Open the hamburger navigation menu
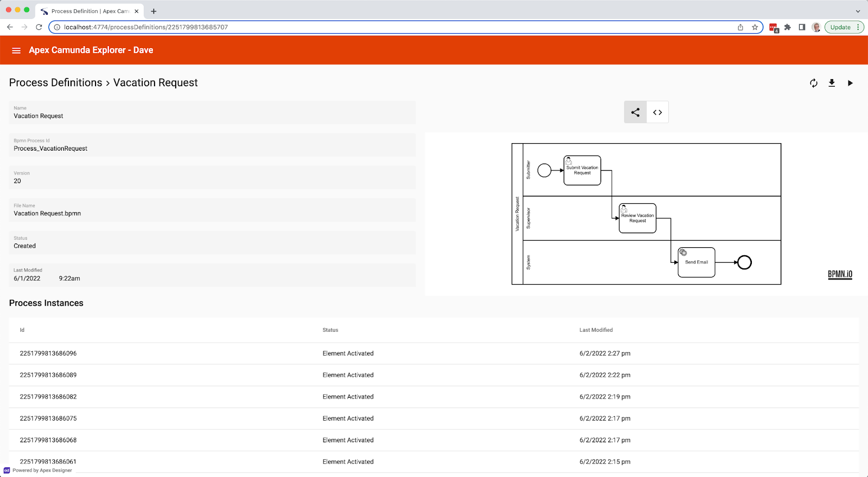Image resolution: width=868 pixels, height=477 pixels. pos(16,50)
